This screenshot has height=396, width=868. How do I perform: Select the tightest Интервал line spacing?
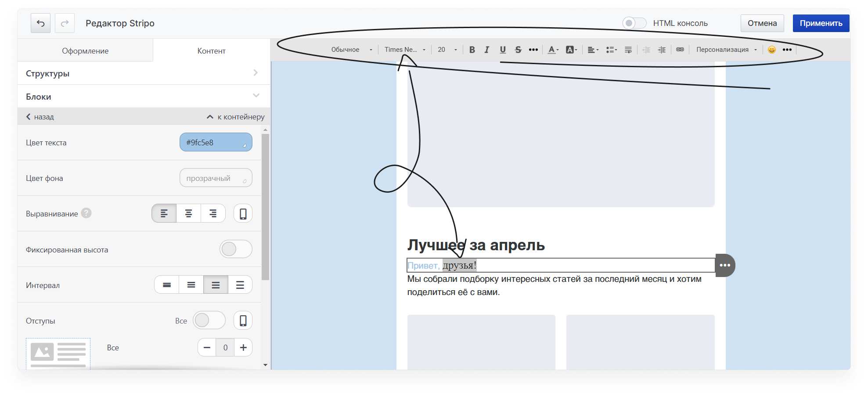tap(167, 285)
